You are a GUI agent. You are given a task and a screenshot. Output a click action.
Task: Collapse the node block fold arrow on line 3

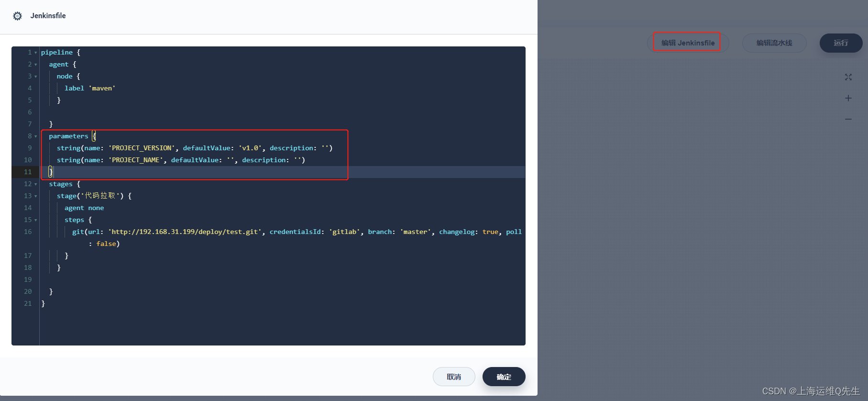point(36,77)
